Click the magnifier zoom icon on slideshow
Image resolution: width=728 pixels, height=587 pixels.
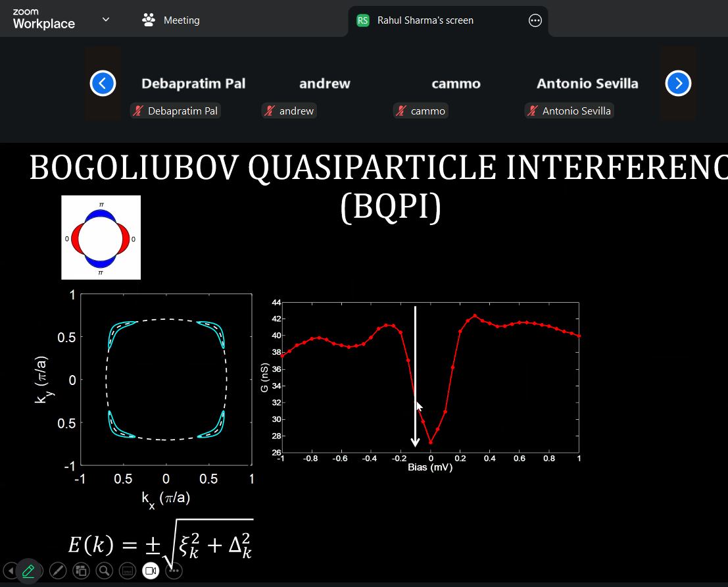coord(104,571)
